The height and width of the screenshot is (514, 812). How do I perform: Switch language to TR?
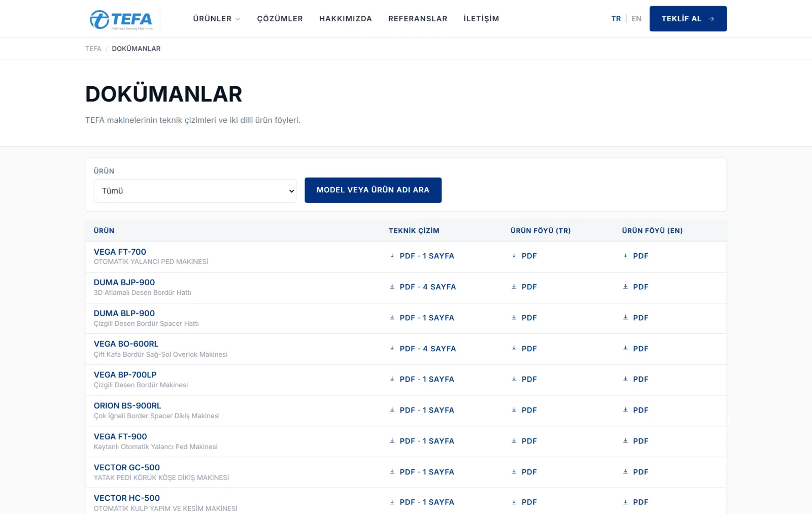[x=616, y=19]
